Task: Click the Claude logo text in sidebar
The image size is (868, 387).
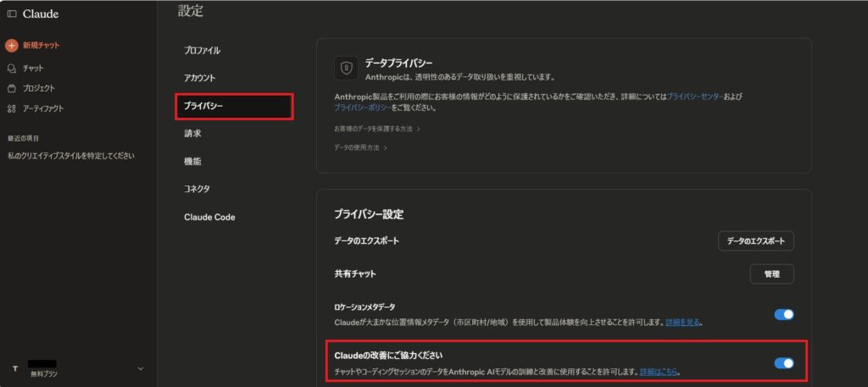Action: pos(41,14)
